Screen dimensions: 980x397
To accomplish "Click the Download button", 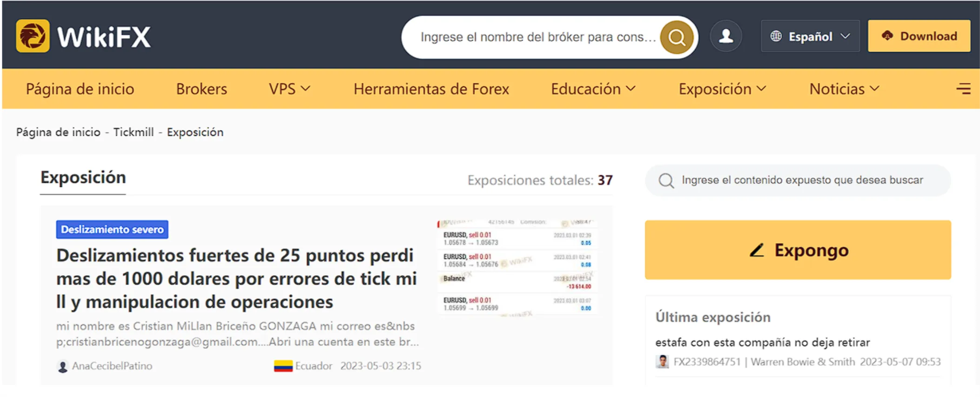I will coord(919,36).
